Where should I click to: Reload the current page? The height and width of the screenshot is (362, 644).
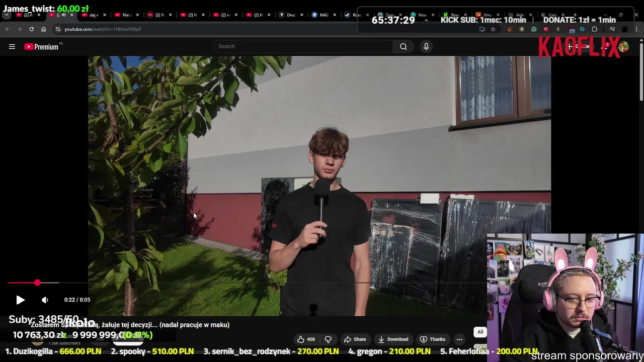pyautogui.click(x=31, y=29)
